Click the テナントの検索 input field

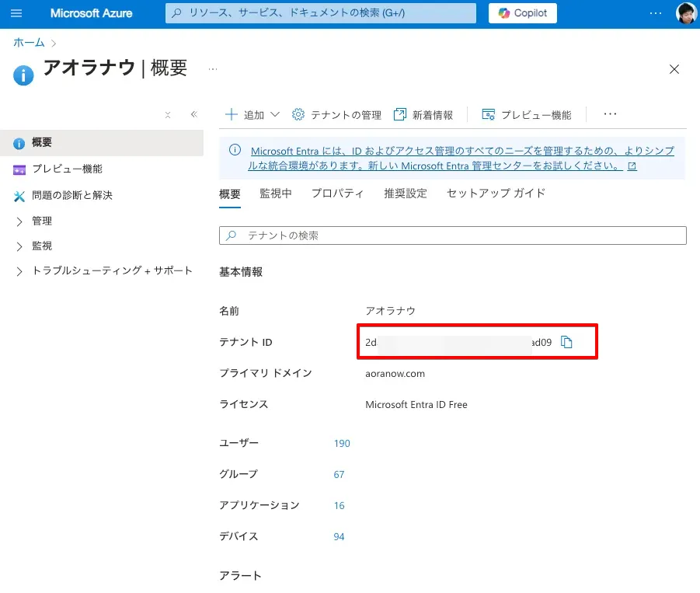coord(453,235)
